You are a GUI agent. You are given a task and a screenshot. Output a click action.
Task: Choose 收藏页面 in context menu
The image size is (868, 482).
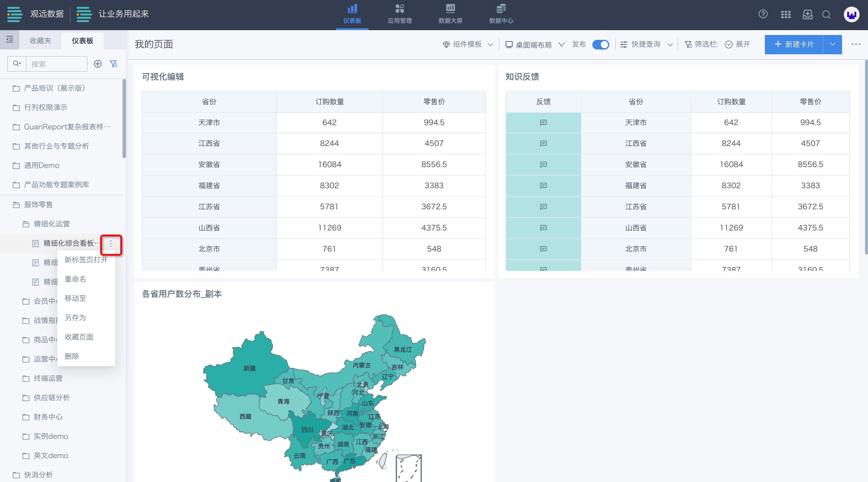click(x=86, y=337)
